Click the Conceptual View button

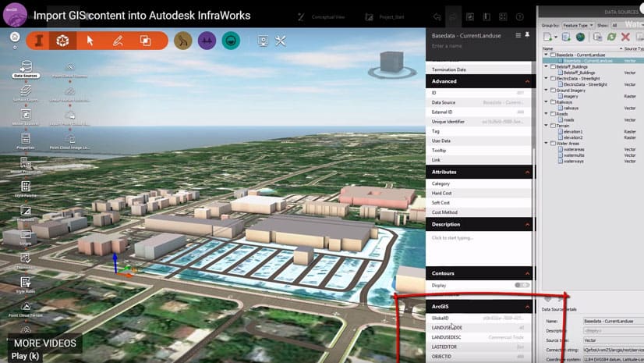coord(321,17)
